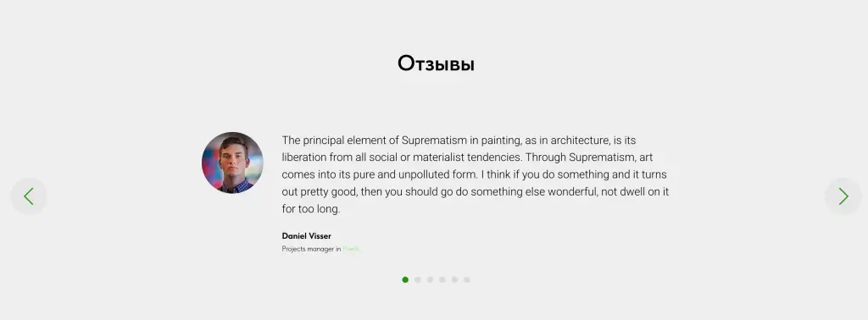
Task: Show the fourth review via pagination dot
Action: 442,279
